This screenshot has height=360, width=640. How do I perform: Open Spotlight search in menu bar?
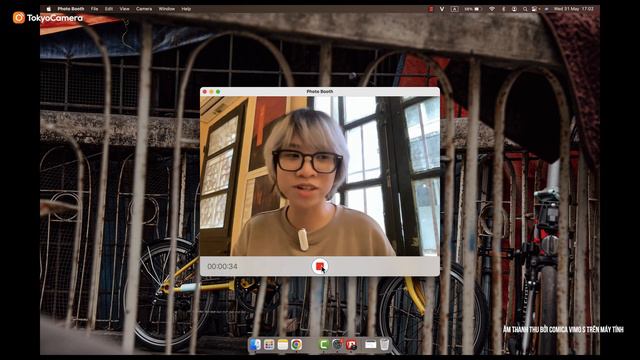coord(525,9)
